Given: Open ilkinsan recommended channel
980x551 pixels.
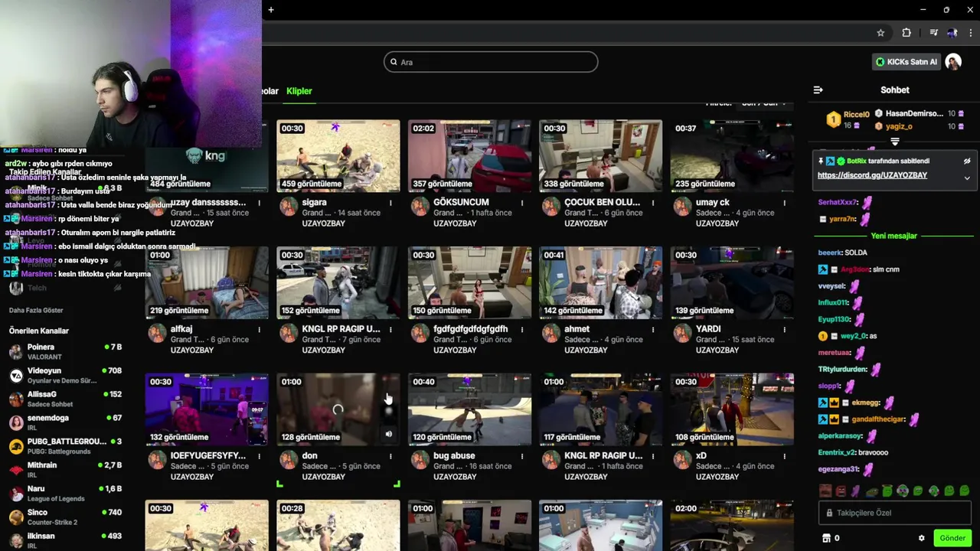Looking at the screenshot, I should coord(65,540).
